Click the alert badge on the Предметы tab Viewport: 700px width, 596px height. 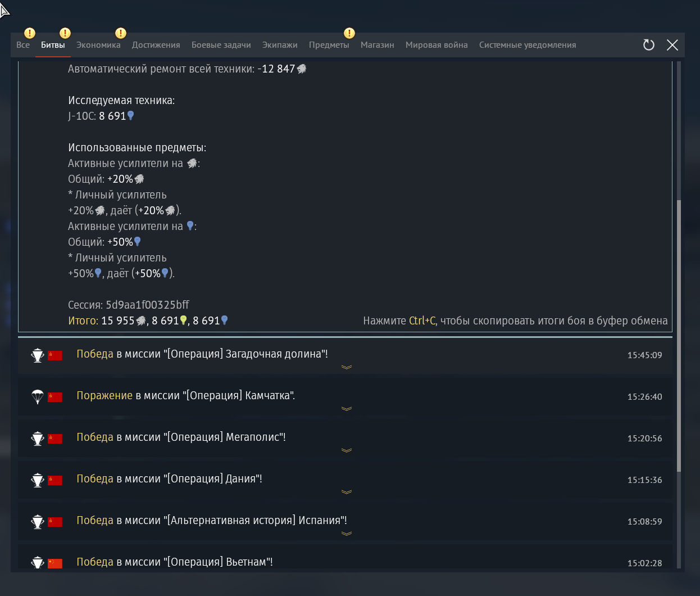349,33
